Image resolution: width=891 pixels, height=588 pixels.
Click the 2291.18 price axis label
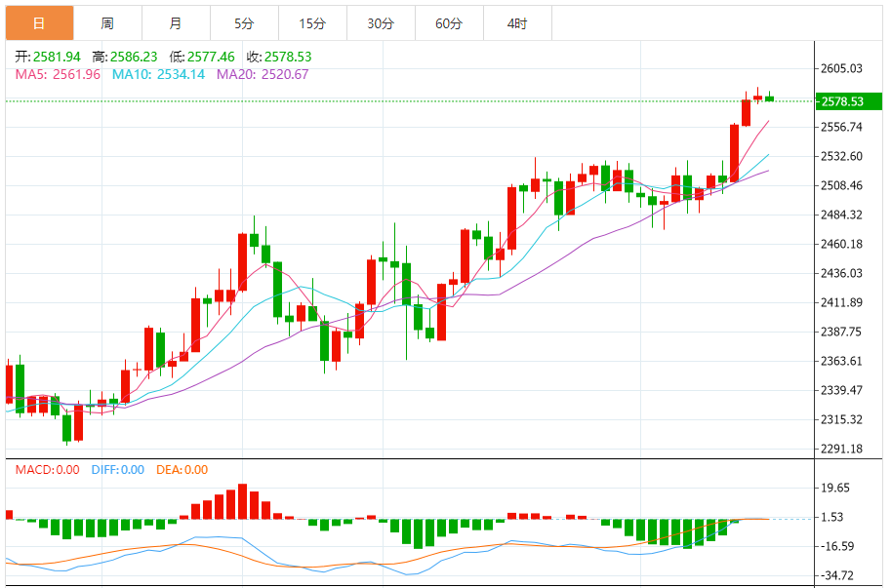[x=841, y=449]
